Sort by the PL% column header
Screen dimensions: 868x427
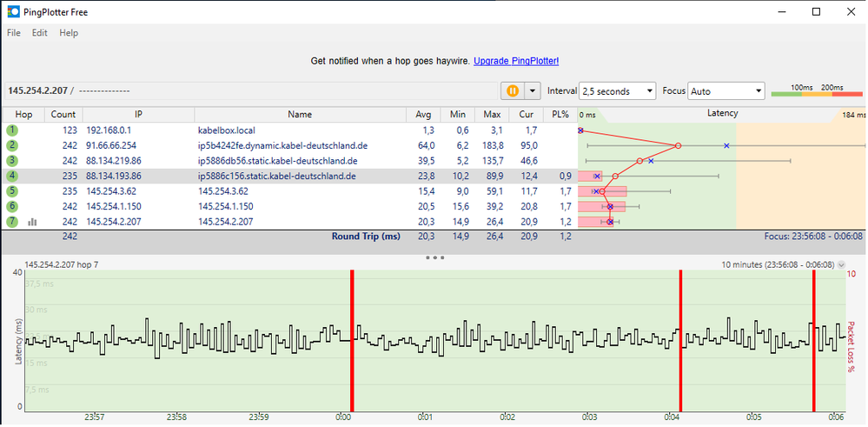[x=560, y=114]
